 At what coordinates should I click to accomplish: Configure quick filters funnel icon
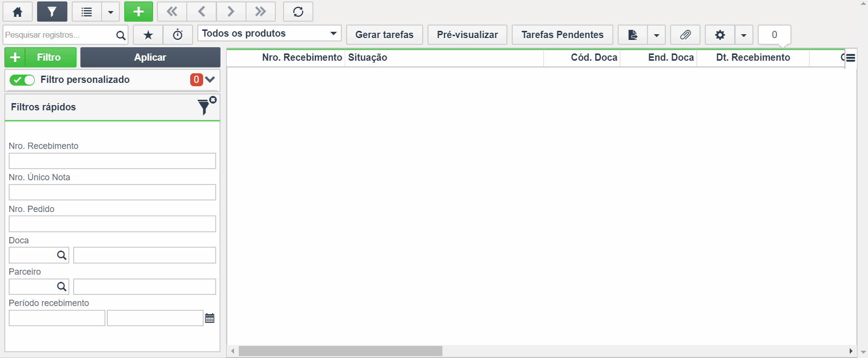coord(207,106)
